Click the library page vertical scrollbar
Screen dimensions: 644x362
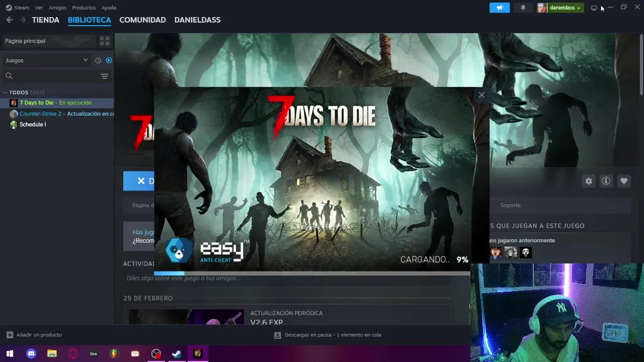coord(641,65)
